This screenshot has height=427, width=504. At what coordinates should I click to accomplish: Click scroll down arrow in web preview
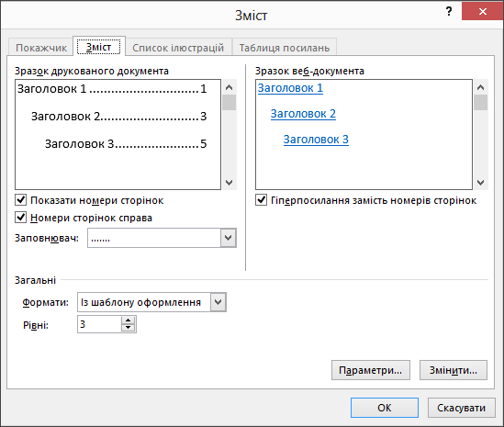(480, 183)
